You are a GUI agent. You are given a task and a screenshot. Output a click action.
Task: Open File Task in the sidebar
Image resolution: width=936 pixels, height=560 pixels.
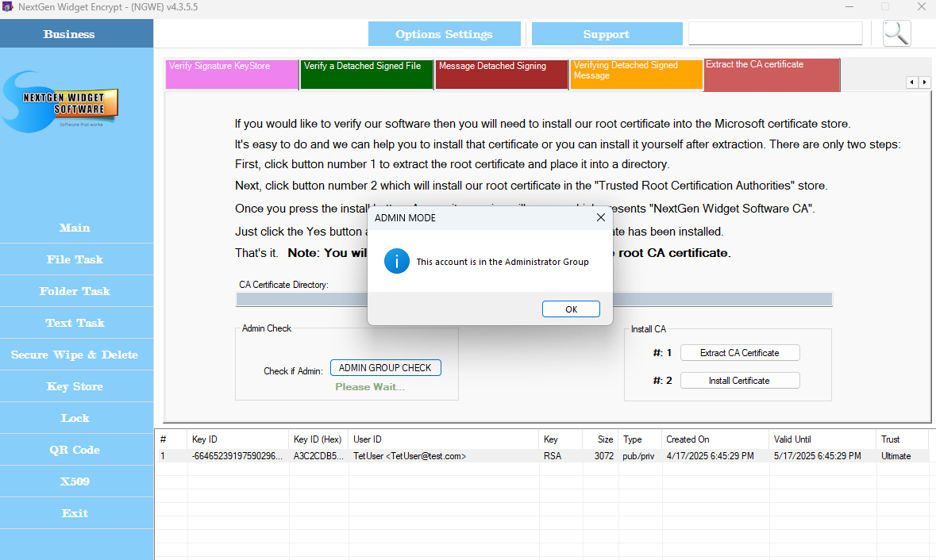[x=75, y=259]
